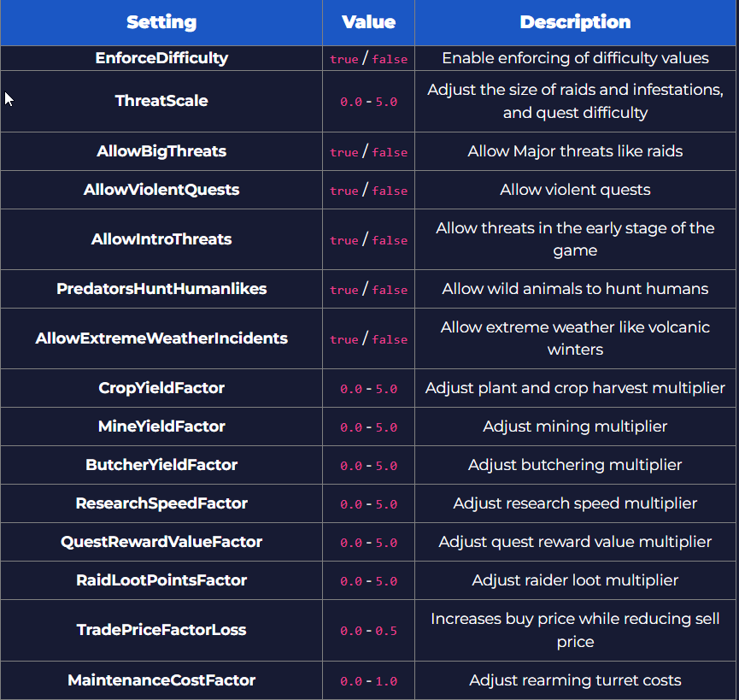Click the Description column header
Screen dimensions: 739x700
click(x=575, y=22)
